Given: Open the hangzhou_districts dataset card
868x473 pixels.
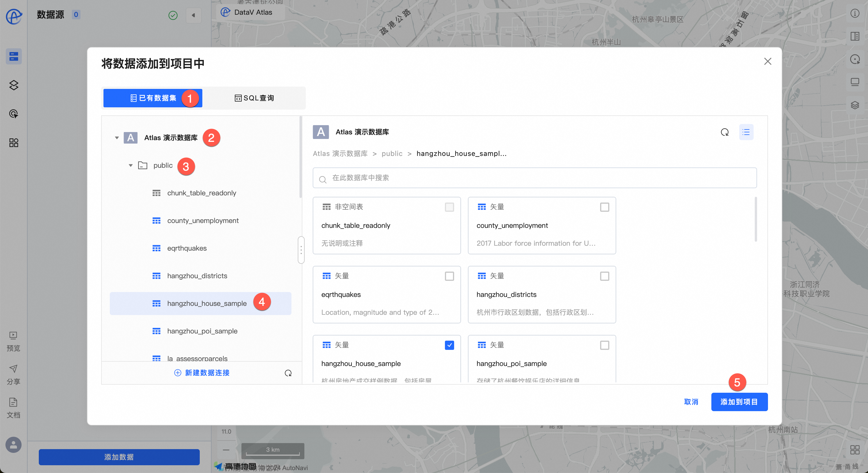Looking at the screenshot, I should [x=542, y=295].
